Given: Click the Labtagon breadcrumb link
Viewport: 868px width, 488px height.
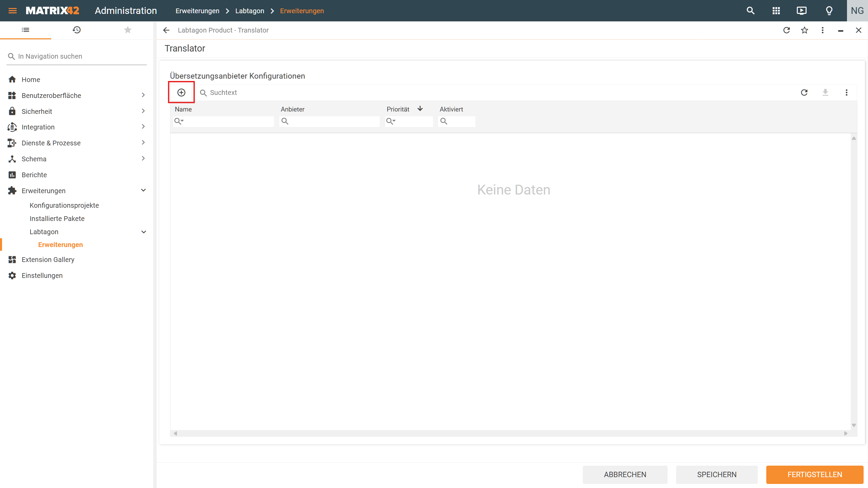Looking at the screenshot, I should [250, 11].
